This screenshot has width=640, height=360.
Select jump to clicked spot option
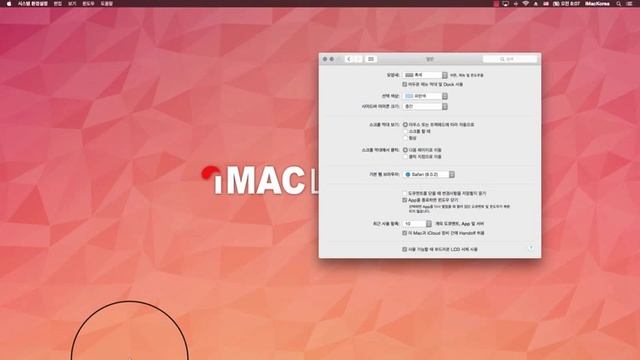pyautogui.click(x=405, y=156)
